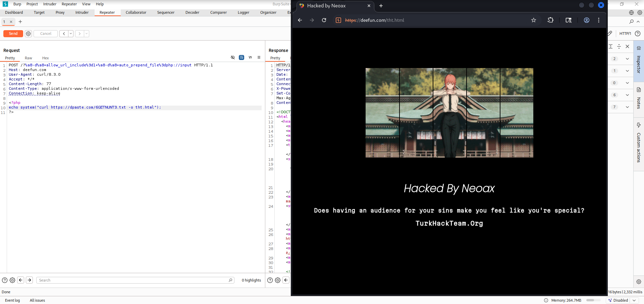Open the Repeater settings gear next to Send
Image resolution: width=644 pixels, height=304 pixels.
click(x=29, y=34)
